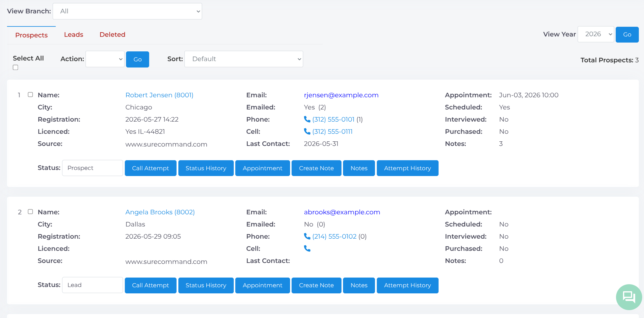Click the (312) 555-0111 cell number

(332, 131)
